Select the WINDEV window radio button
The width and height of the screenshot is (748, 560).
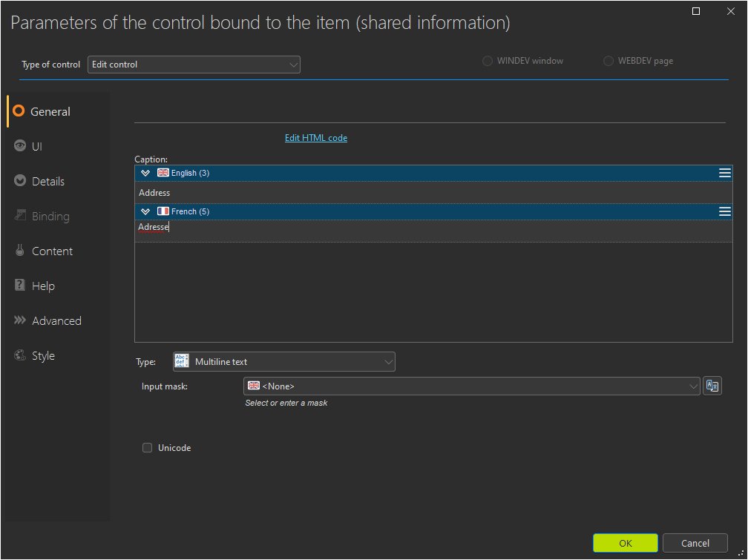pos(488,61)
